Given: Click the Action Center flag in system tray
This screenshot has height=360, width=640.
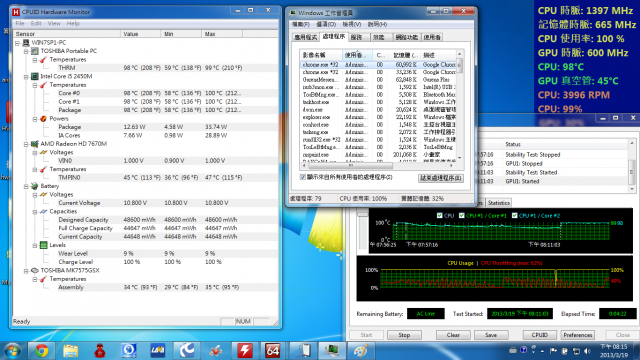Looking at the screenshot, I should [x=553, y=351].
